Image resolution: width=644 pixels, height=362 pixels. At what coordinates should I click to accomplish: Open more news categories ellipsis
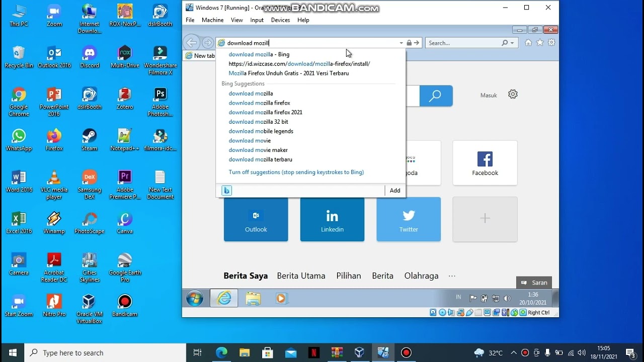(452, 276)
